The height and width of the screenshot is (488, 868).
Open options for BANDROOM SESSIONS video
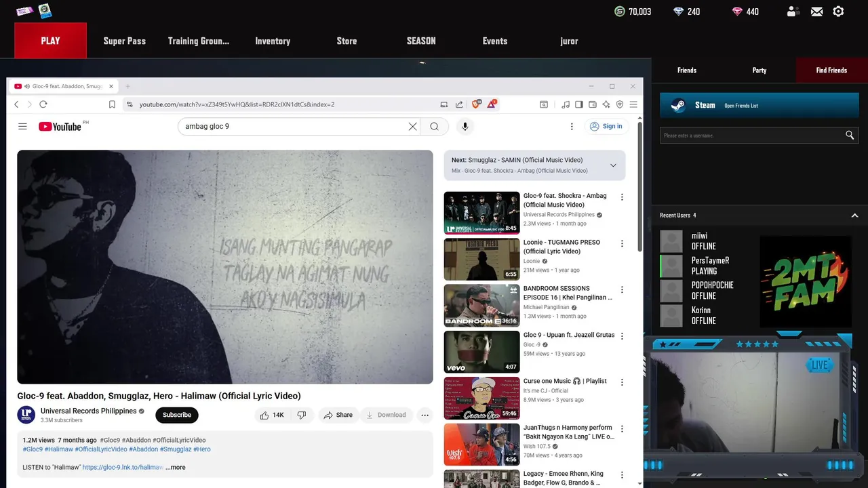(622, 289)
